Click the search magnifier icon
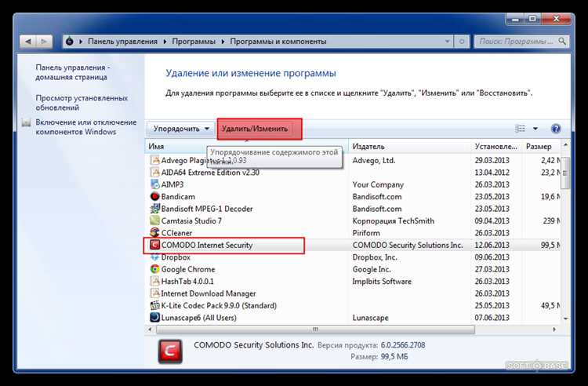Image resolution: width=588 pixels, height=386 pixels. pyautogui.click(x=562, y=41)
